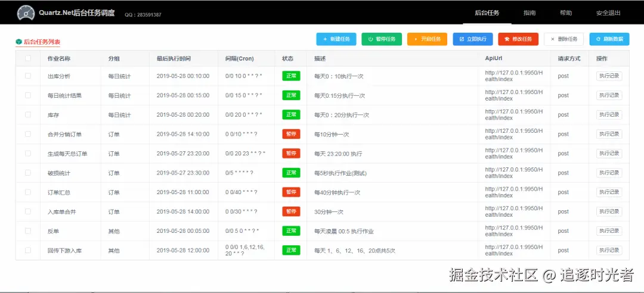
Task: Click the speedometer logo icon
Action: [25, 13]
